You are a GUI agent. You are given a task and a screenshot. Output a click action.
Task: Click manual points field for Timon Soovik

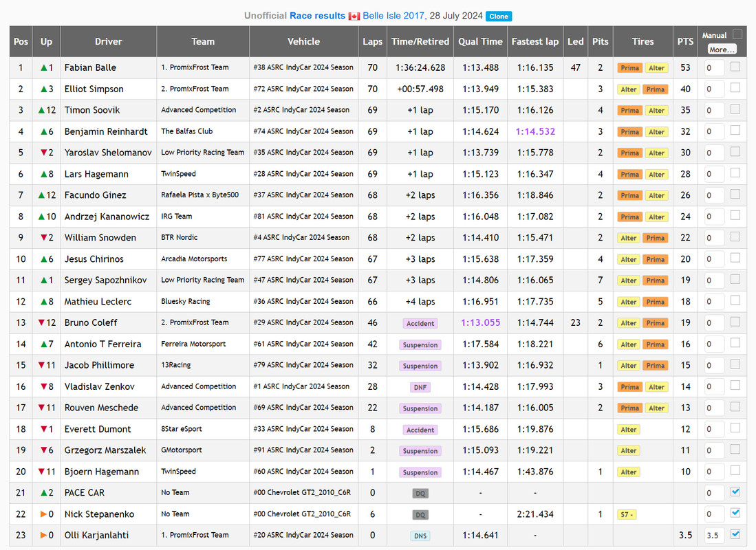pos(714,111)
